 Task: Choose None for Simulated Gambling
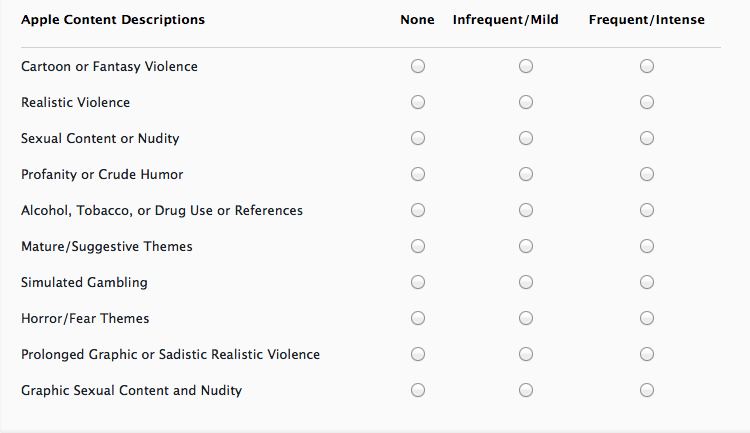click(418, 282)
